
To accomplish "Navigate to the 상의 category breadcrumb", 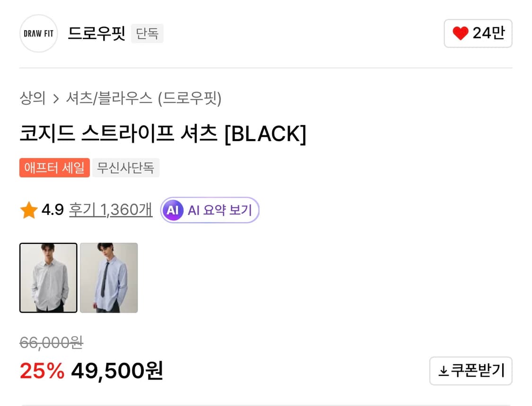I will pos(31,99).
